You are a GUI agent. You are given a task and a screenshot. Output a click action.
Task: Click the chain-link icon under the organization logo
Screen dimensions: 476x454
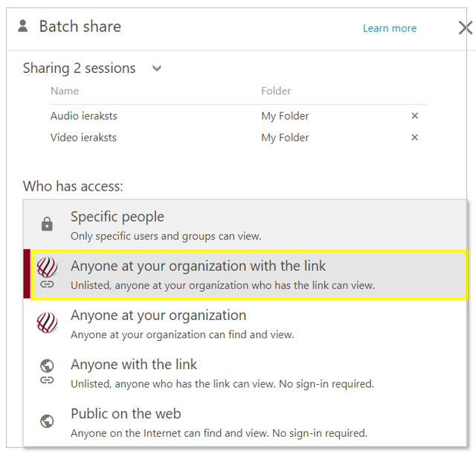pyautogui.click(x=47, y=284)
